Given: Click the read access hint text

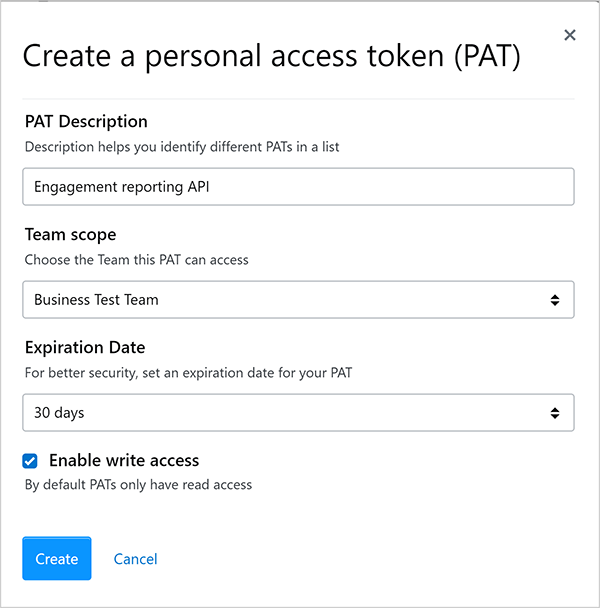Looking at the screenshot, I should 138,485.
